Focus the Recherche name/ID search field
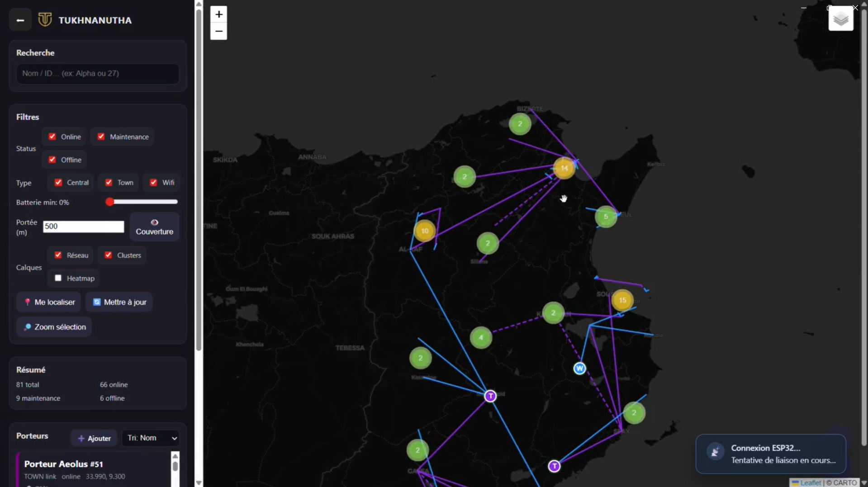The image size is (868, 487). coord(97,73)
